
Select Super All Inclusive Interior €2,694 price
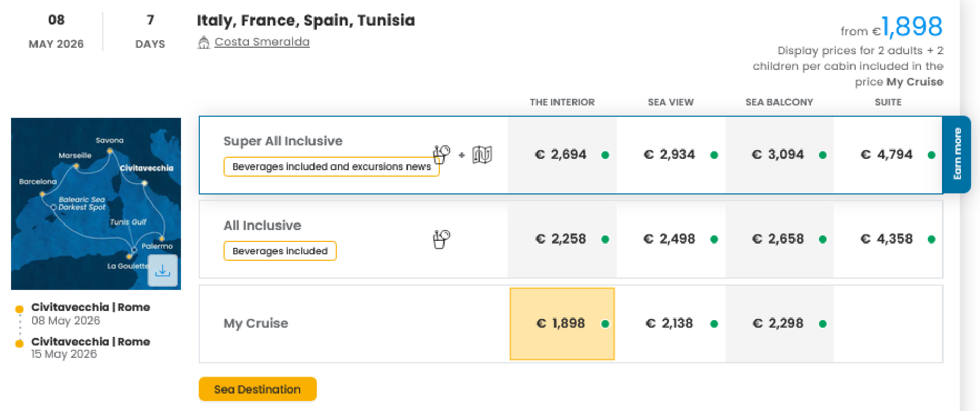click(x=562, y=155)
